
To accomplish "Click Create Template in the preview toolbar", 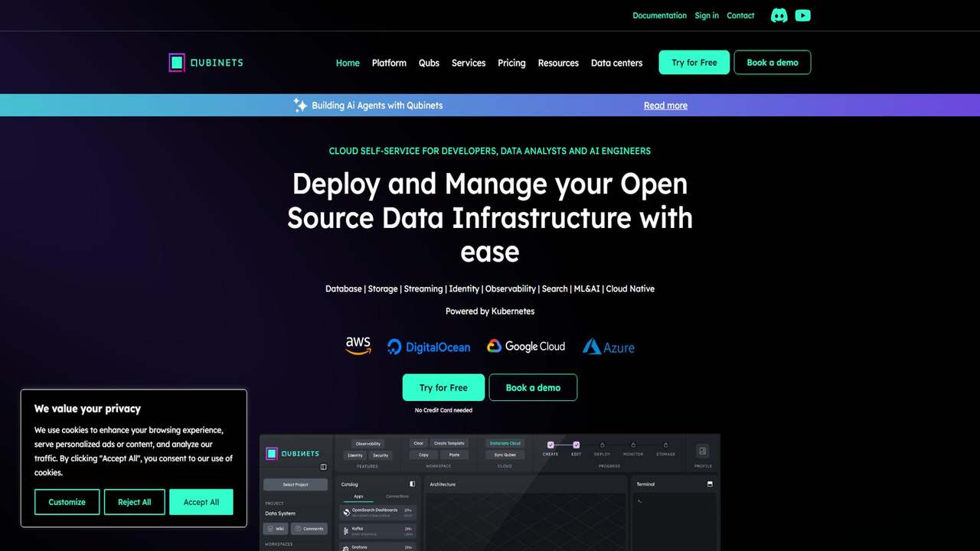I will coord(449,443).
